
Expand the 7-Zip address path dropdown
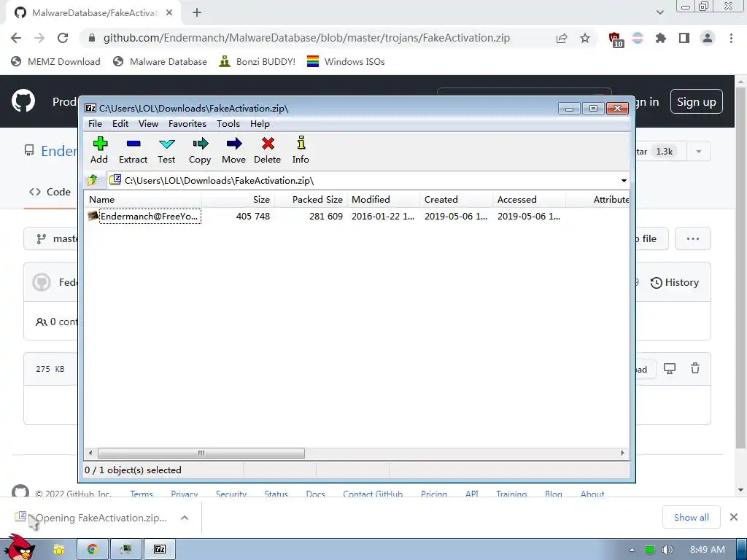click(x=624, y=181)
